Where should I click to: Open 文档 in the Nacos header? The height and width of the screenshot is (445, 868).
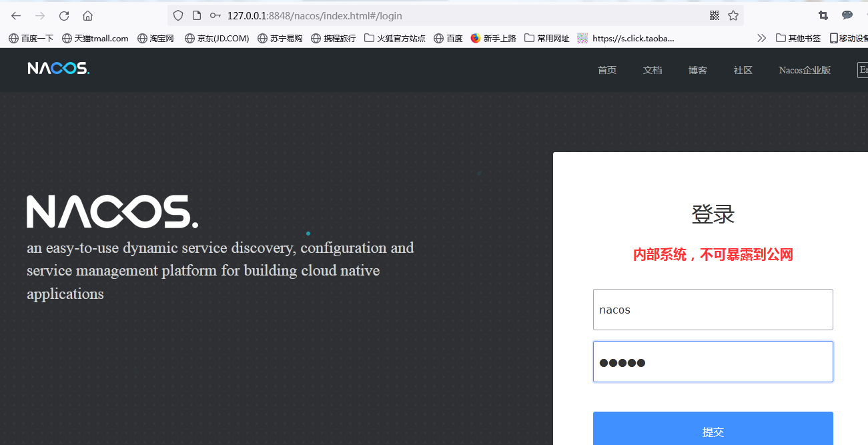point(653,70)
